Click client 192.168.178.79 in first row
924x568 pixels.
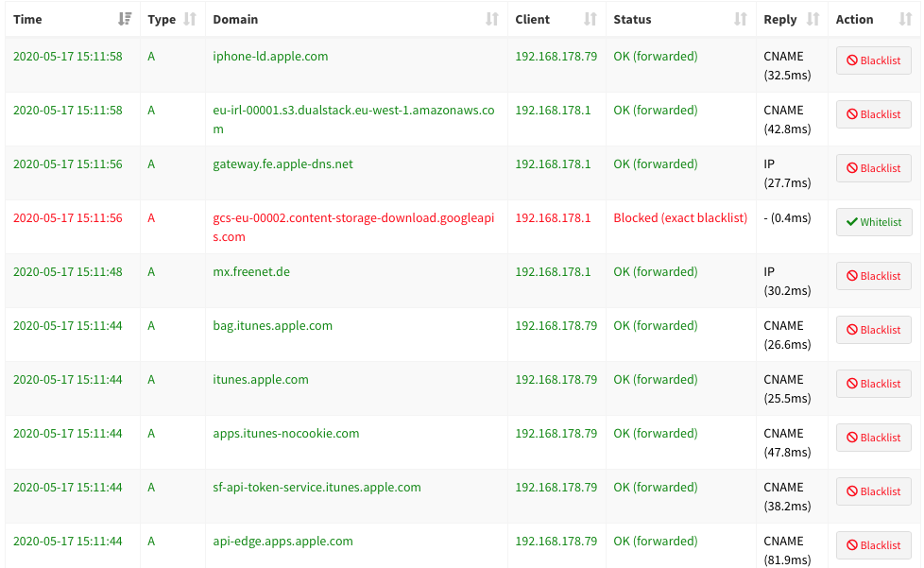pos(556,56)
